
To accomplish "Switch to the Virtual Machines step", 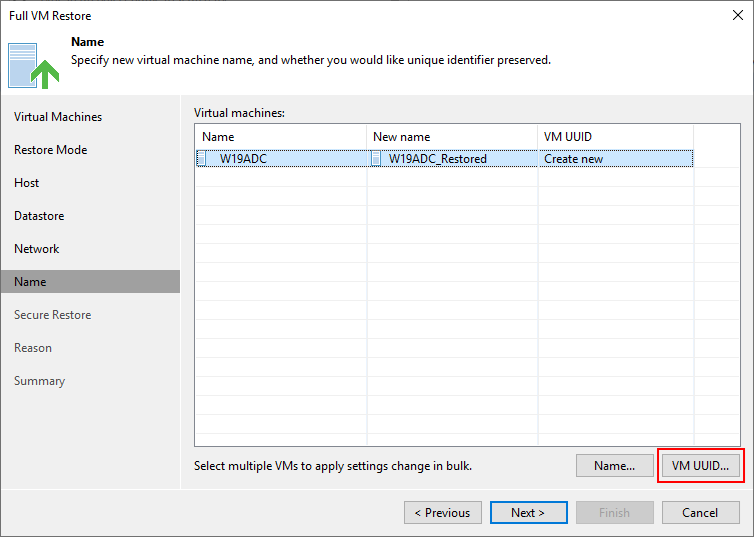I will 58,117.
